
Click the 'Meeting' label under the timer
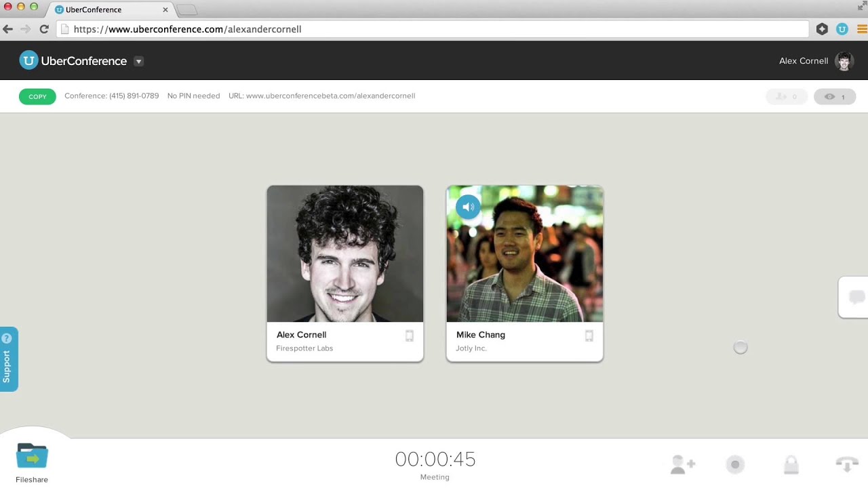(x=435, y=477)
